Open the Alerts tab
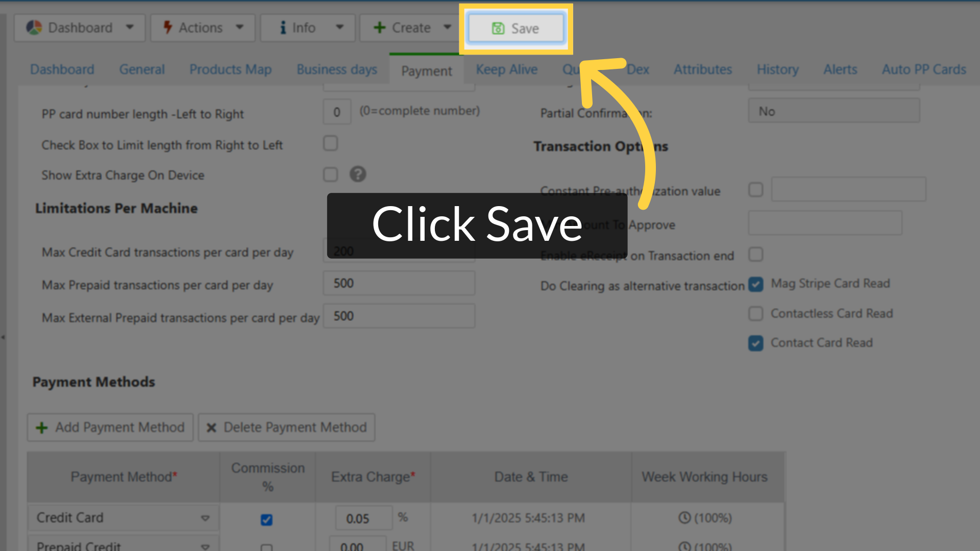 (840, 69)
